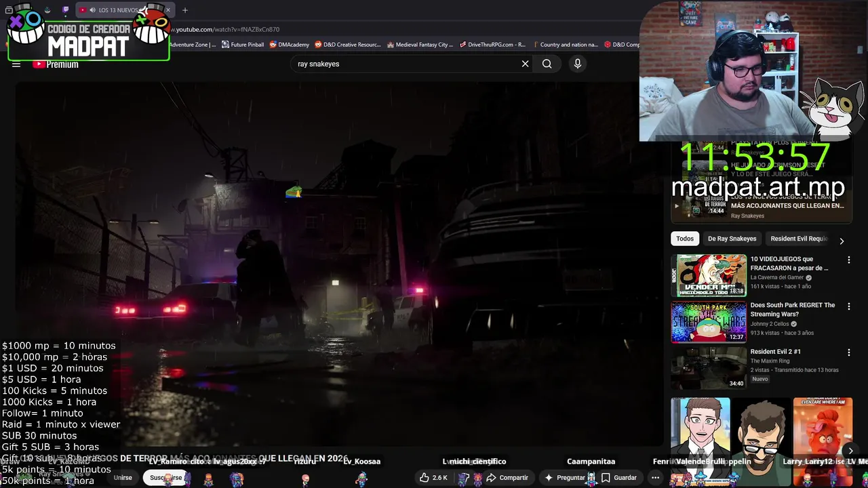The width and height of the screenshot is (868, 488).
Task: Select the 'Todos' filter chip
Action: (685, 239)
